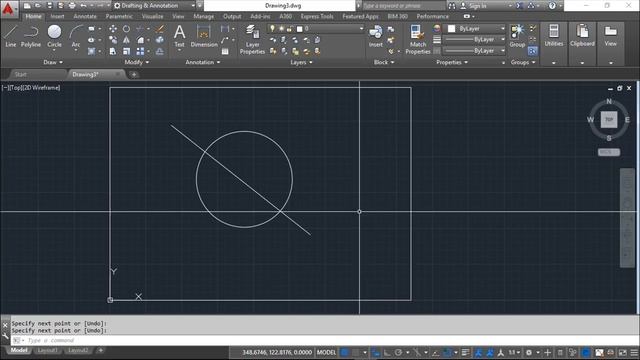The height and width of the screenshot is (360, 640).
Task: Click the Mirror tool in Modify panel
Action: [x=127, y=40]
